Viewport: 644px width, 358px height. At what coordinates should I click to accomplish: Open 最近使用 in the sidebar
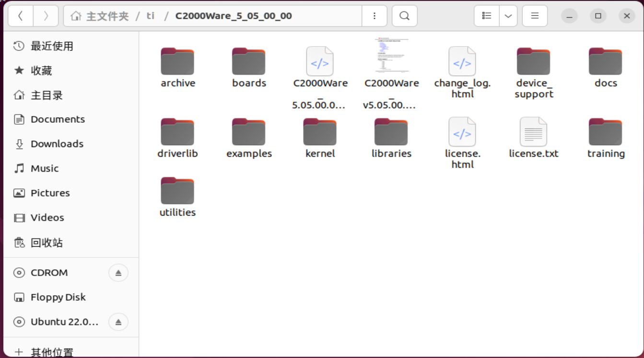71,46
